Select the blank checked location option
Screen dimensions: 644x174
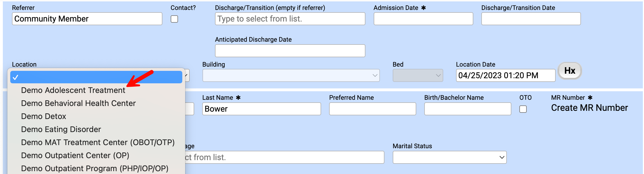coord(96,77)
